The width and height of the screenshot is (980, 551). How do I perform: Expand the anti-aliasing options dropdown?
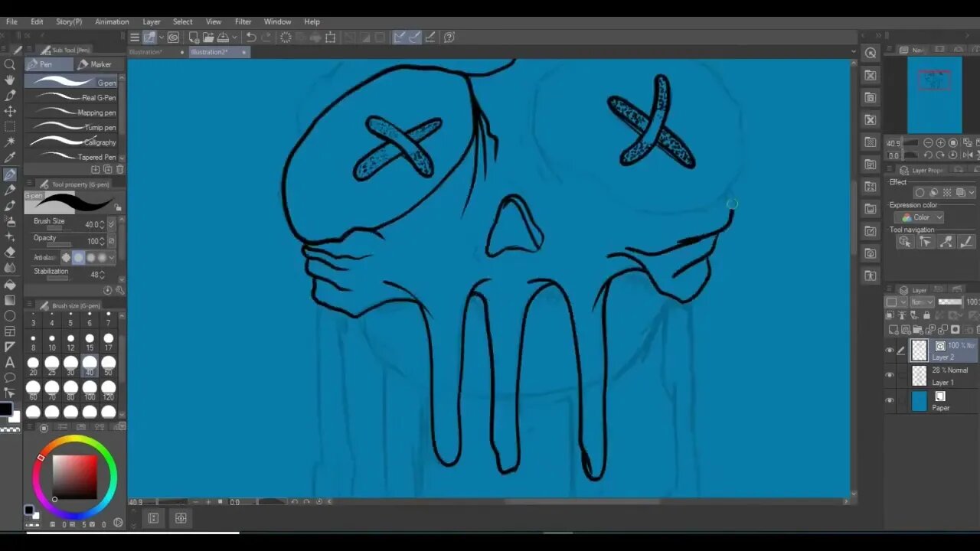112,258
